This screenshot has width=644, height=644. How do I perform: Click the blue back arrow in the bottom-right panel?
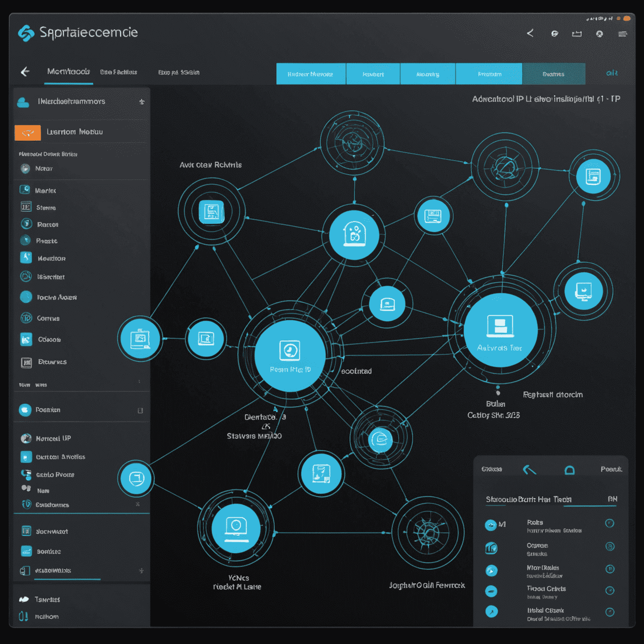click(530, 470)
